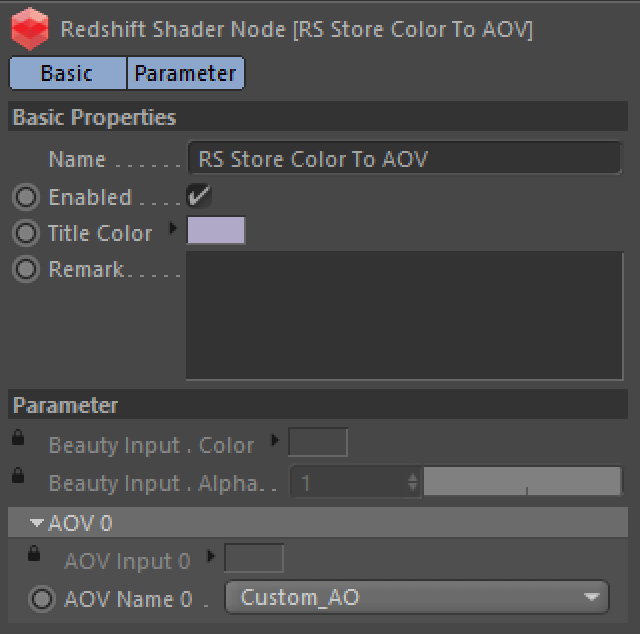Click the animation dot next to Enabled
Screen dimensions: 640x634
26,197
